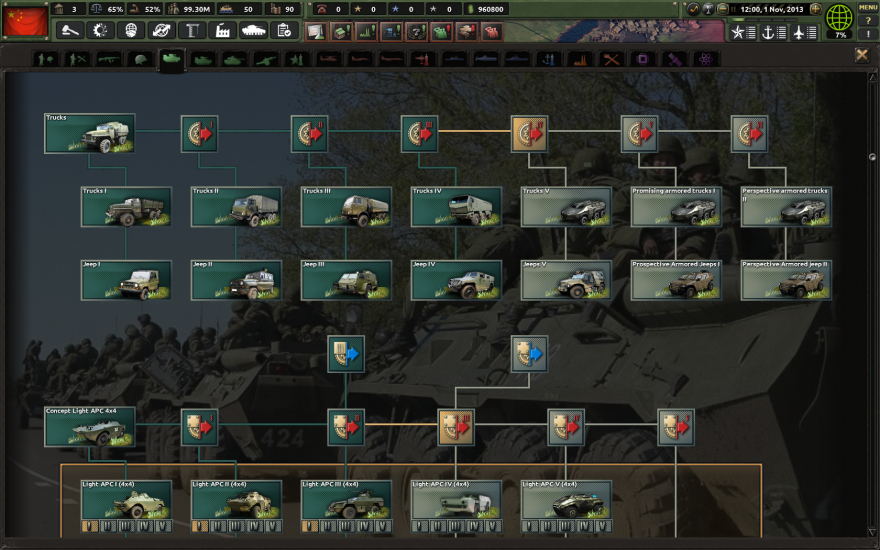Click the highlighted gold APC upgrade node
This screenshot has width=880, height=550.
[456, 427]
